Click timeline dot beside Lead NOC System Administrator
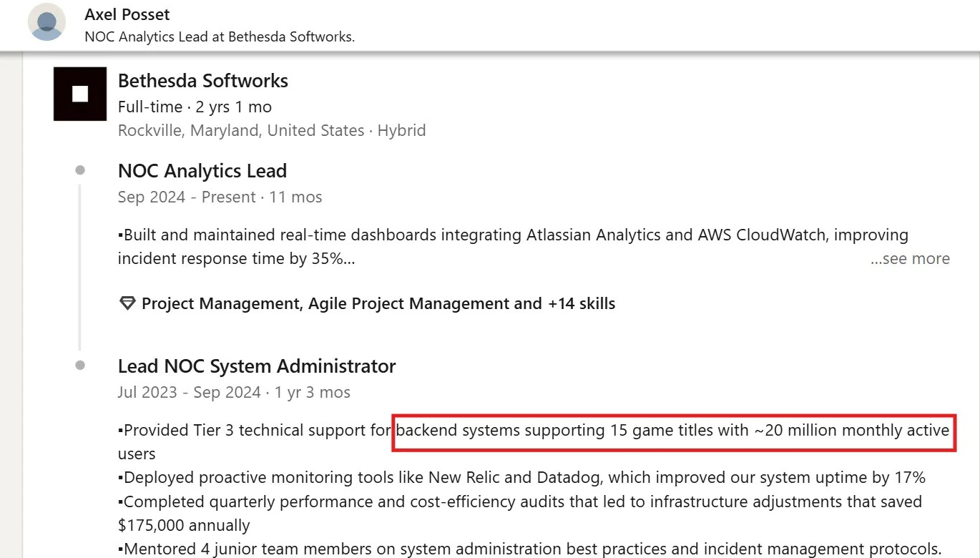 pyautogui.click(x=80, y=366)
